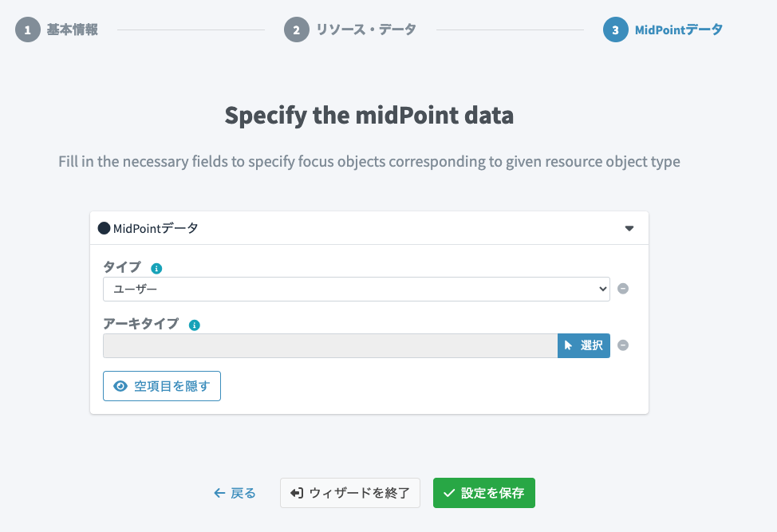Viewport: 777px width, 532px height.
Task: Select the MidPointデータ step label
Action: pyautogui.click(x=678, y=30)
